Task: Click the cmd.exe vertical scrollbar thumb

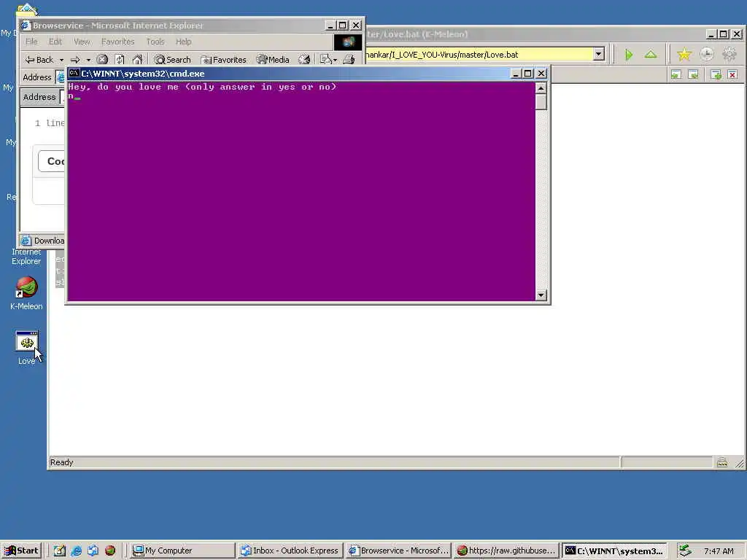Action: pos(541,102)
